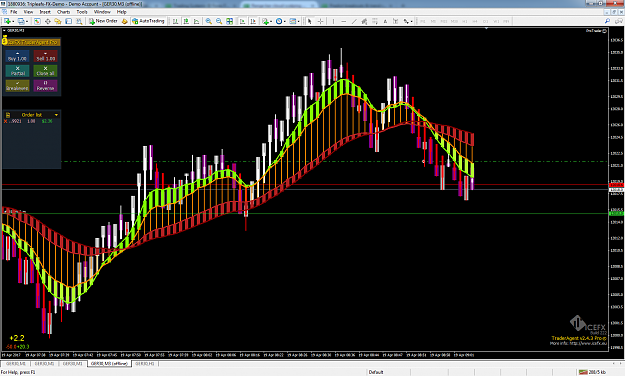Enable the Crosshair cursor mode
Screen dimensions: 625x376
tap(320, 21)
